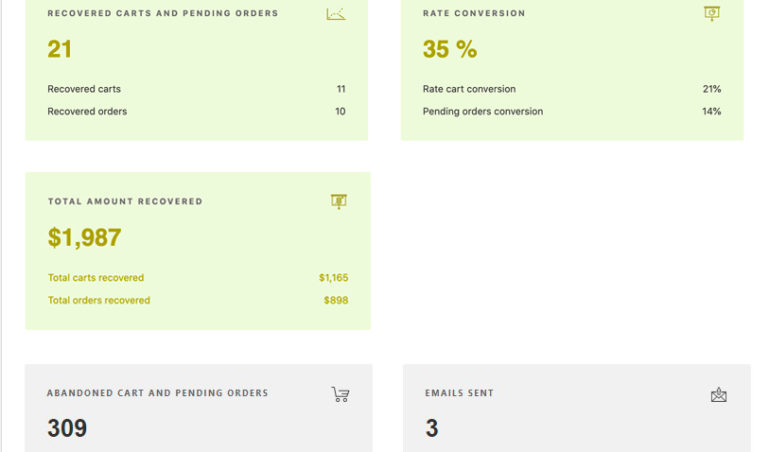Click the line chart icon in Recovered Carts card
769x452 pixels.
(336, 14)
